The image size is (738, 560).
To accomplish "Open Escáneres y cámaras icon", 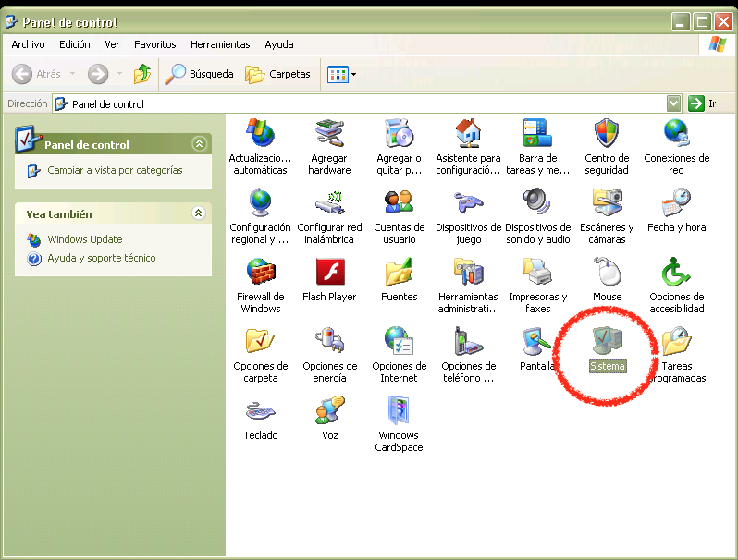I will pos(607,202).
